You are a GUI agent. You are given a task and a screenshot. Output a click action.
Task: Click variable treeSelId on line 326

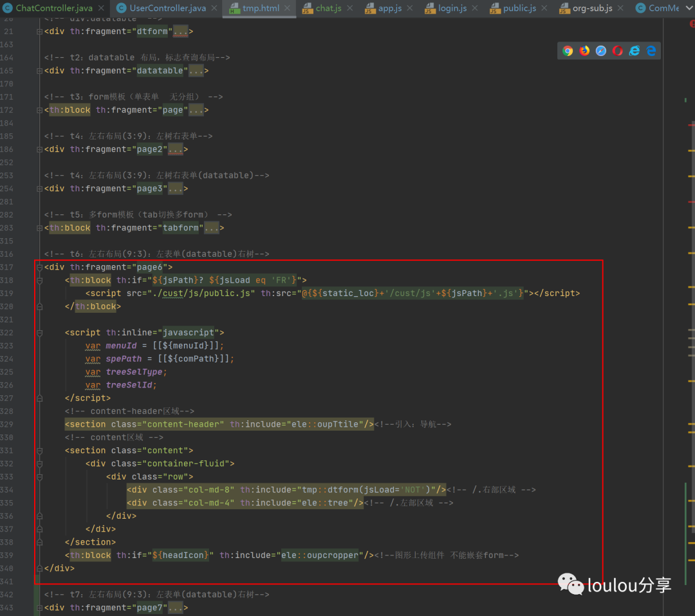pos(129,385)
